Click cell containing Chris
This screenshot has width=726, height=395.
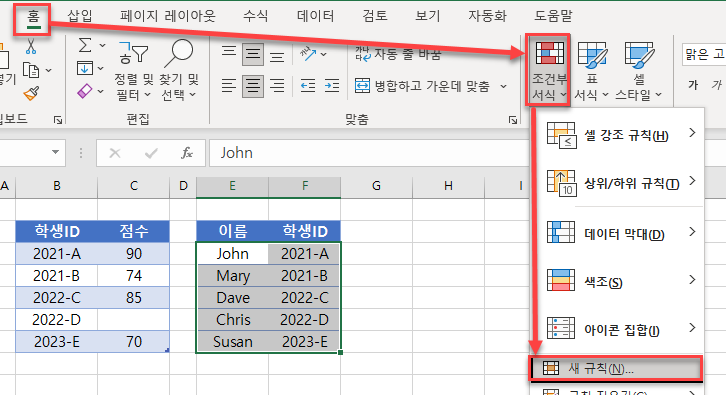click(232, 320)
